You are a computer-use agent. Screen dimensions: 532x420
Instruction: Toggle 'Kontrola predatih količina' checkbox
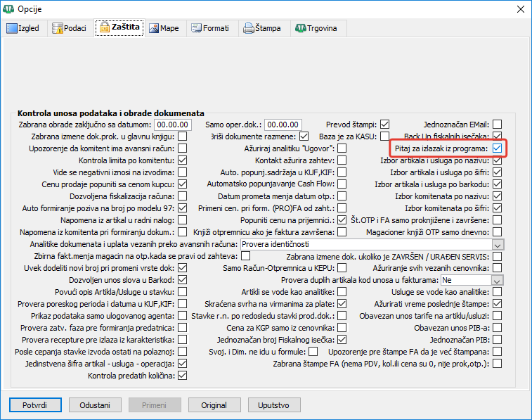(182, 375)
